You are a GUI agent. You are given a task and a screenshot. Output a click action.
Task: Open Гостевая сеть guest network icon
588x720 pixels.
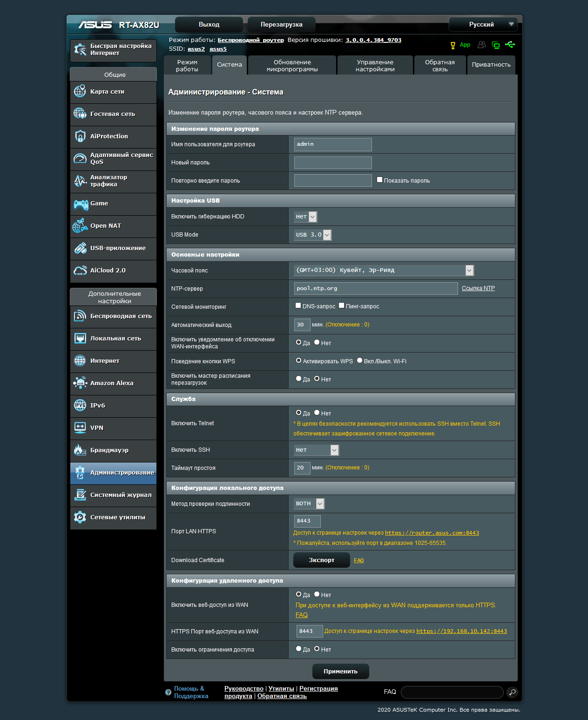[80, 114]
